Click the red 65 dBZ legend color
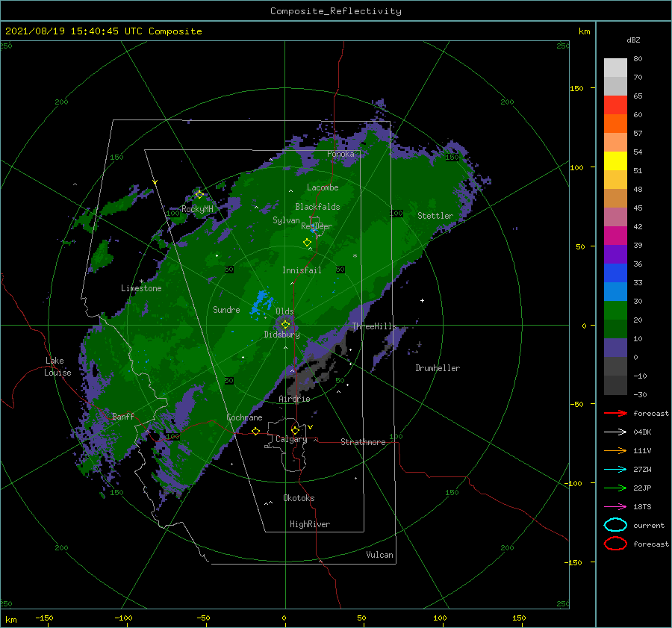 pos(615,105)
